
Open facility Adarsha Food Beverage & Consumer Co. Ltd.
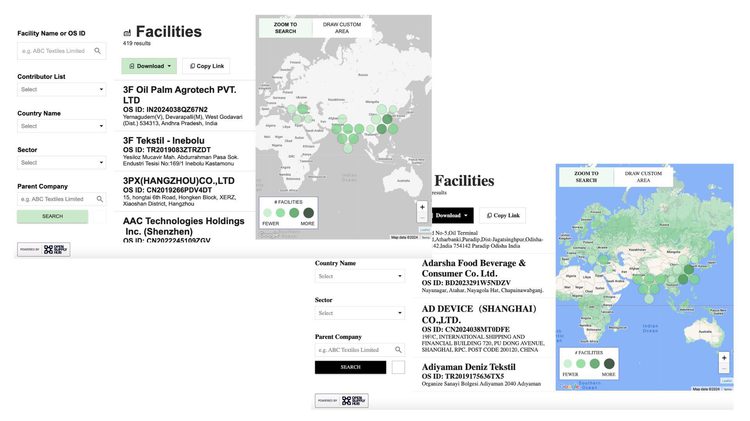pos(474,268)
